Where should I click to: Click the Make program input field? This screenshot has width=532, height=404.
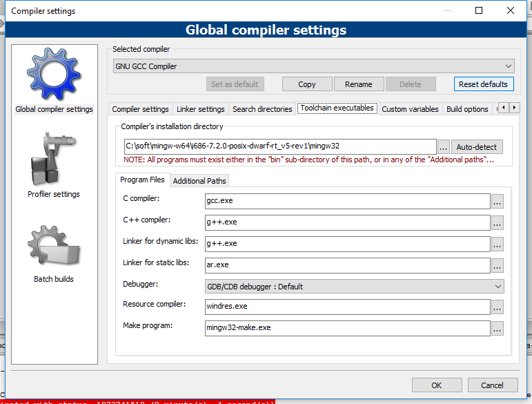pyautogui.click(x=347, y=328)
